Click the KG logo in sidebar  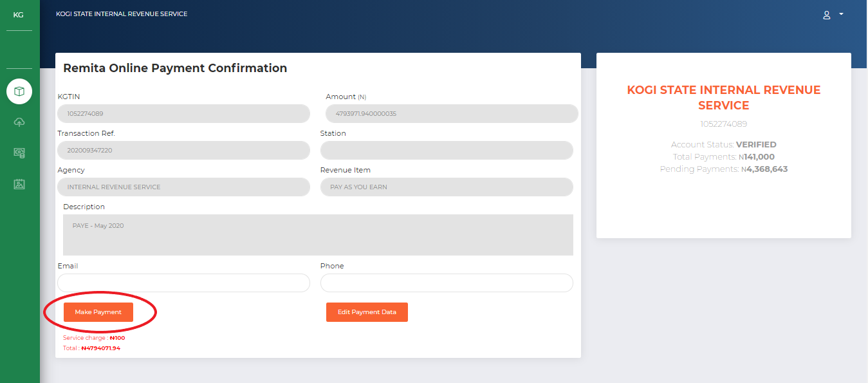pyautogui.click(x=19, y=14)
